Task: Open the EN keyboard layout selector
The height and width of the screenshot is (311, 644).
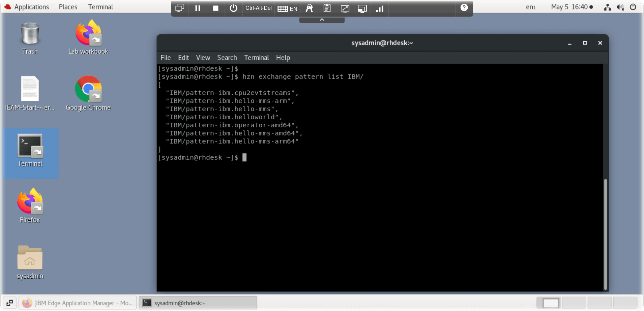Action: pos(287,8)
